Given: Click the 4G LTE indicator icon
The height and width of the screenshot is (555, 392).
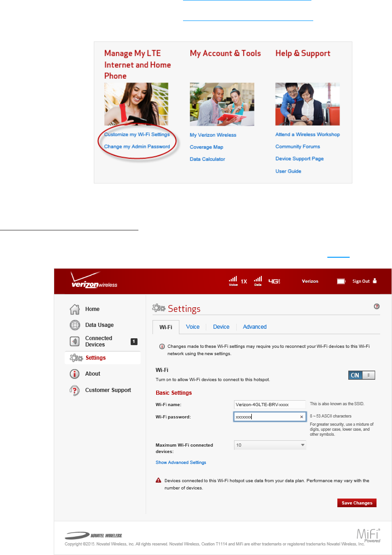Looking at the screenshot, I should pyautogui.click(x=274, y=281).
